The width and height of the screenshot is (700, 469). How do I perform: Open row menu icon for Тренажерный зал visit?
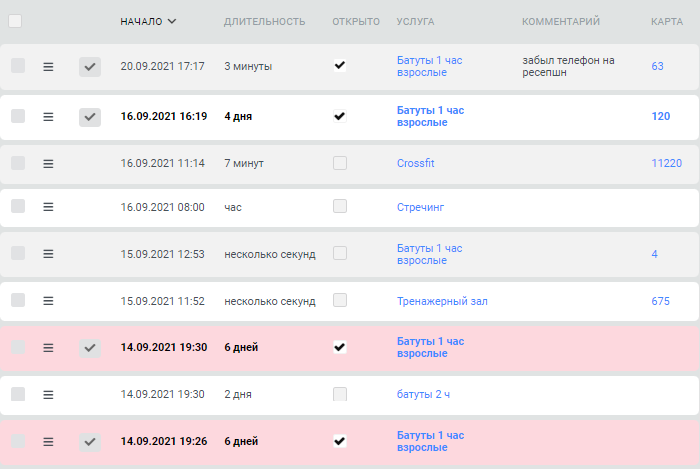48,301
